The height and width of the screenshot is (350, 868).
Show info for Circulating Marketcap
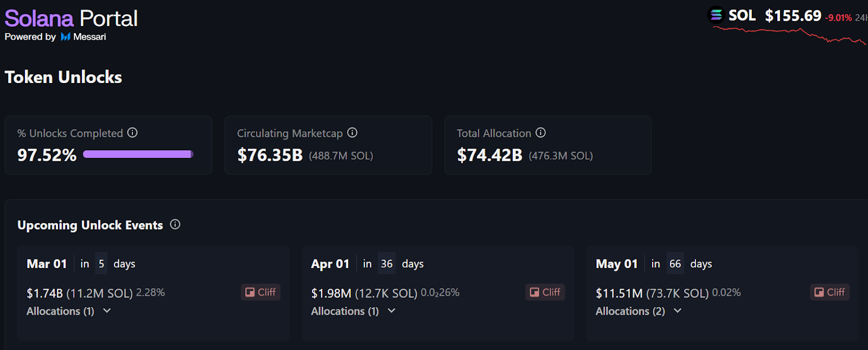point(352,132)
